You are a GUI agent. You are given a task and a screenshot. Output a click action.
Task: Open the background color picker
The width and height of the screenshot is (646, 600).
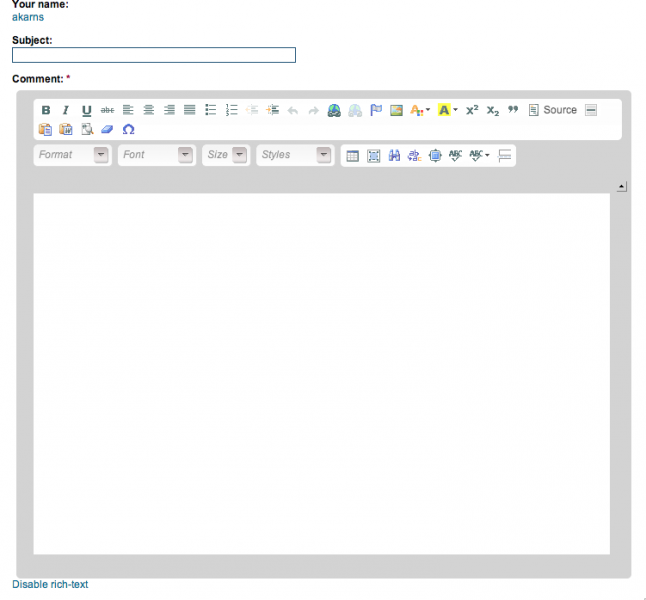[x=448, y=110]
